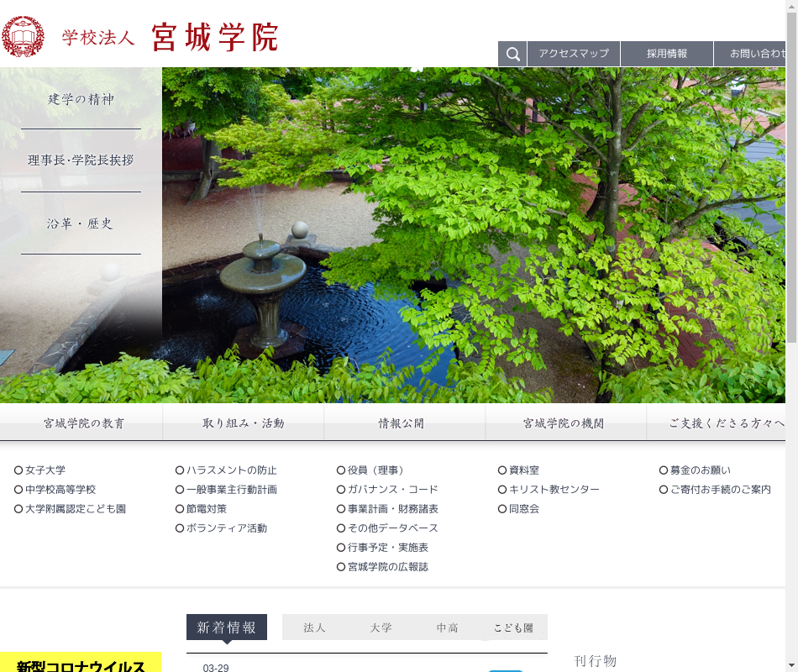Switch to the 大学 news tab
The width and height of the screenshot is (798, 672).
tap(381, 627)
